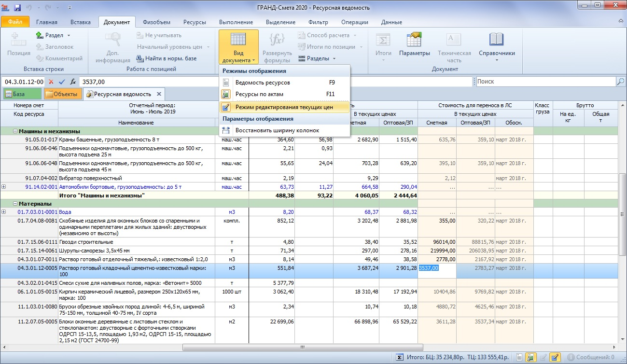Screen dimensions: 627x364
Task: Switch to the Вставка ribbon tab
Action: coord(80,22)
